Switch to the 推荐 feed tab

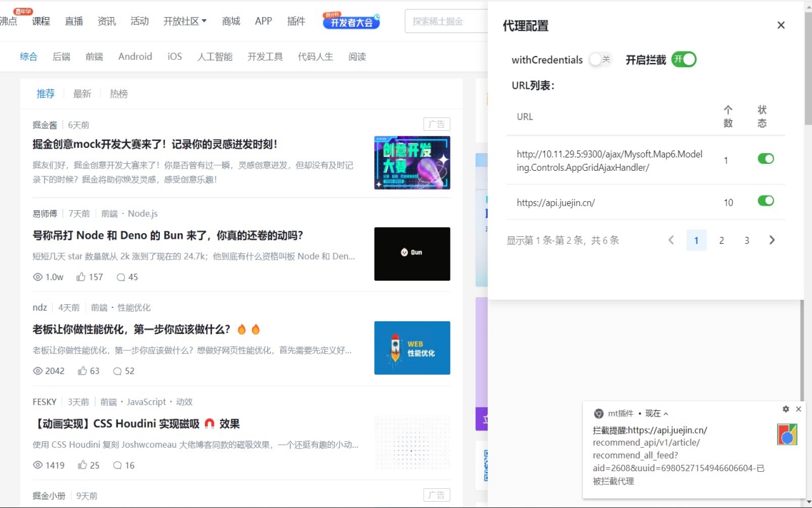click(x=46, y=93)
